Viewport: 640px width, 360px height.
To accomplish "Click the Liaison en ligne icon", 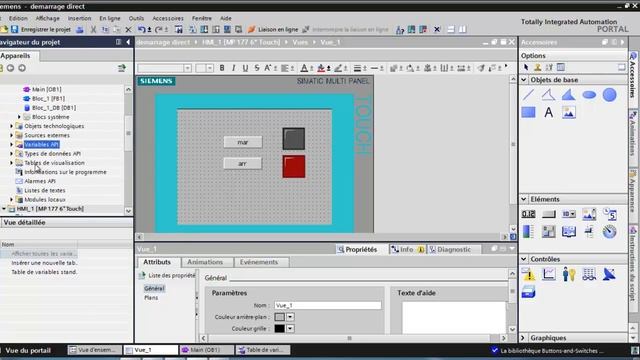I will tap(251, 29).
